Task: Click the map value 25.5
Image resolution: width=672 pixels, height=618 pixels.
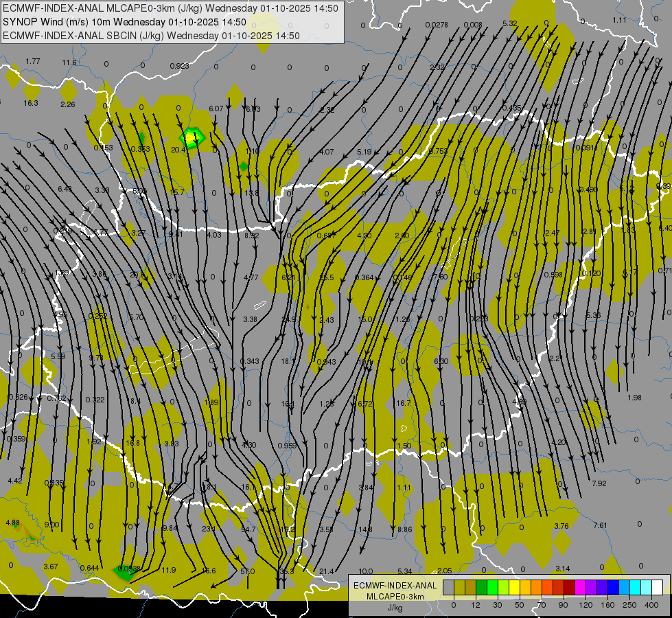Action: click(326, 277)
